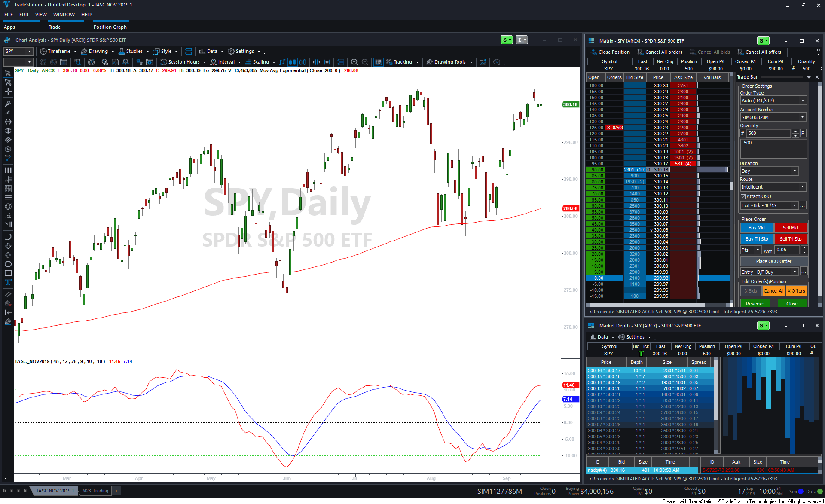Click the save chart floppy icon
825x504 pixels.
pos(115,62)
